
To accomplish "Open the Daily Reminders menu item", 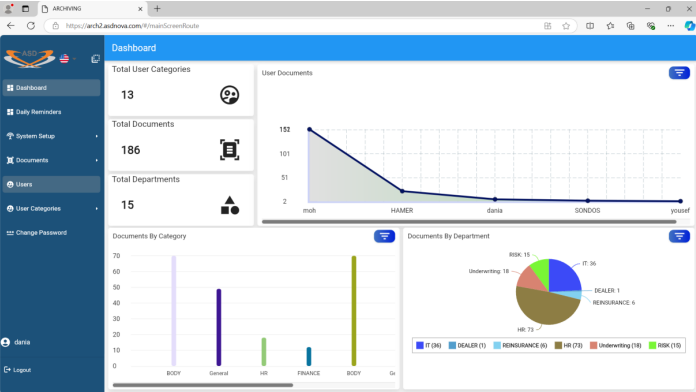I will click(51, 112).
